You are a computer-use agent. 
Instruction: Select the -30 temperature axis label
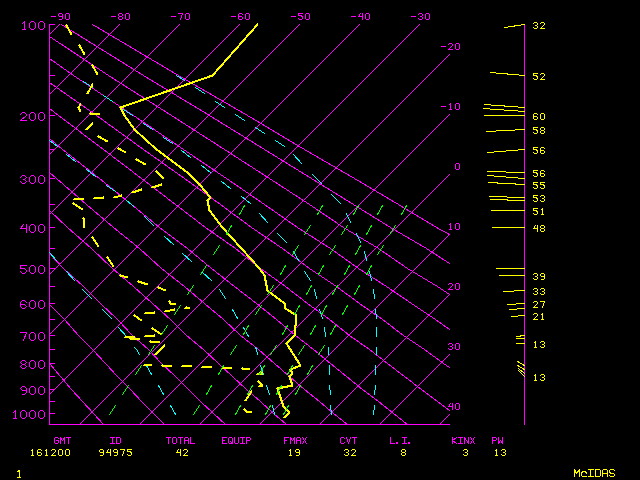421,16
